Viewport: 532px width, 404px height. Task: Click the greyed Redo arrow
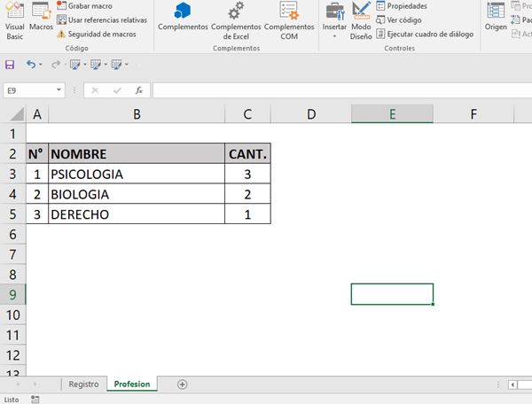click(56, 64)
